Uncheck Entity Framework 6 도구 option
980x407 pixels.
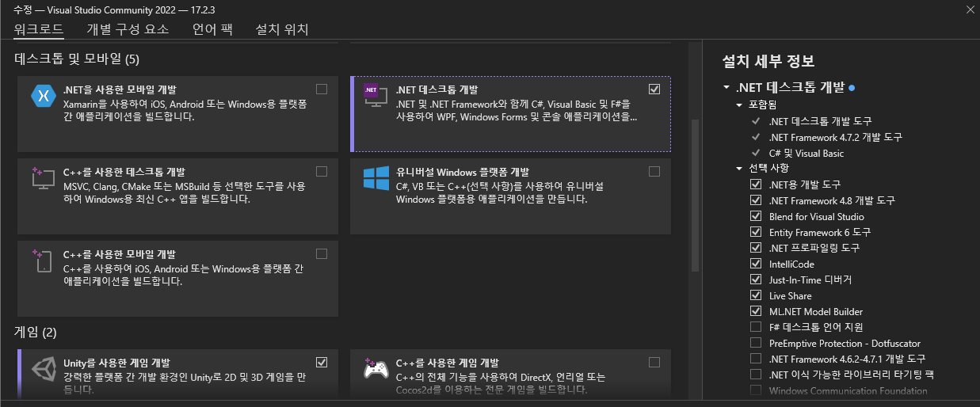pos(755,232)
